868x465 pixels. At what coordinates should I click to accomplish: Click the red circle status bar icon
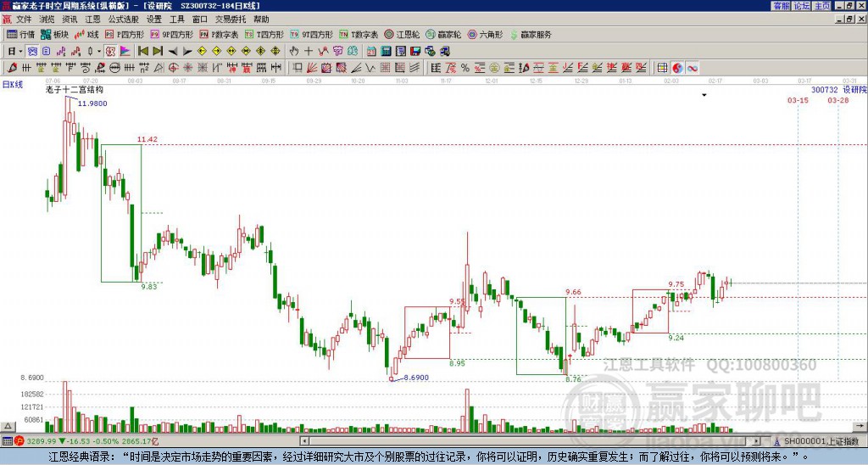19,441
